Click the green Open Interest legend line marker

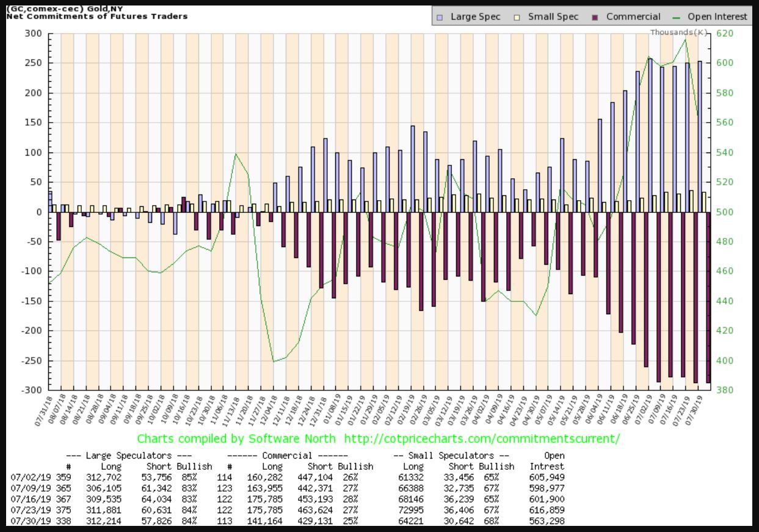pyautogui.click(x=675, y=17)
